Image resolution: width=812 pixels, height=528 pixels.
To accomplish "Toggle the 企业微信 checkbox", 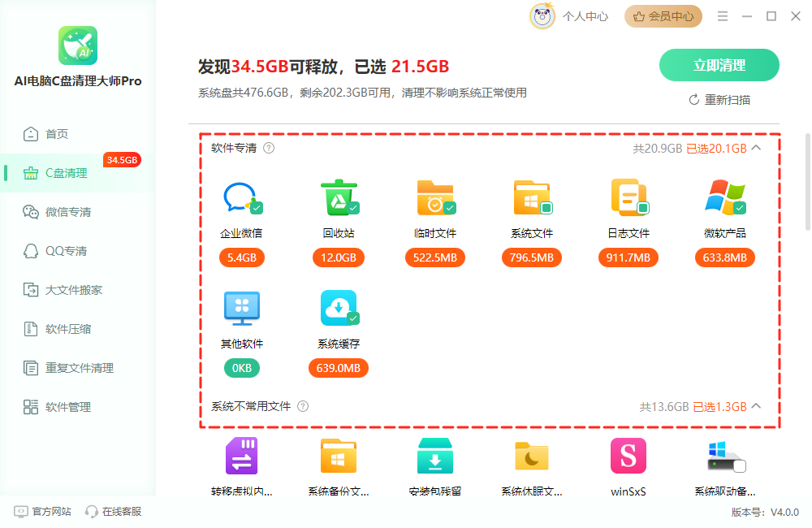I will click(x=257, y=208).
